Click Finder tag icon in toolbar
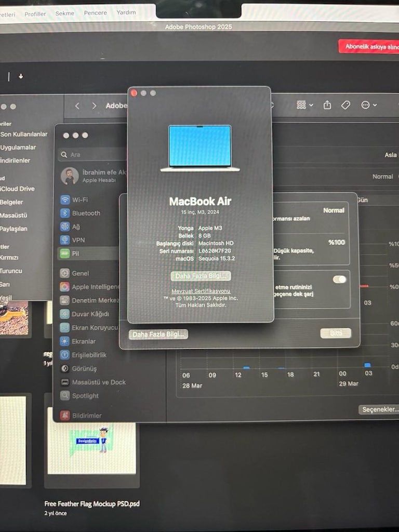 coord(345,105)
